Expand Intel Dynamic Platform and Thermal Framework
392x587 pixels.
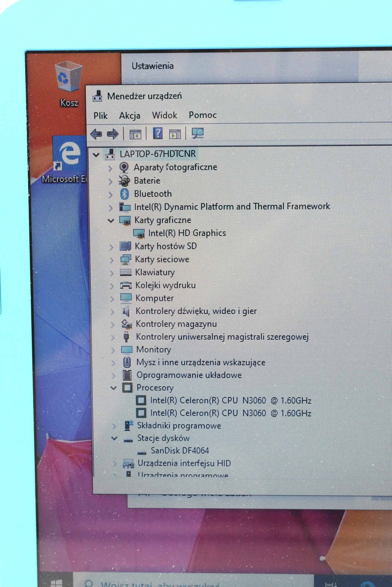coord(111,208)
